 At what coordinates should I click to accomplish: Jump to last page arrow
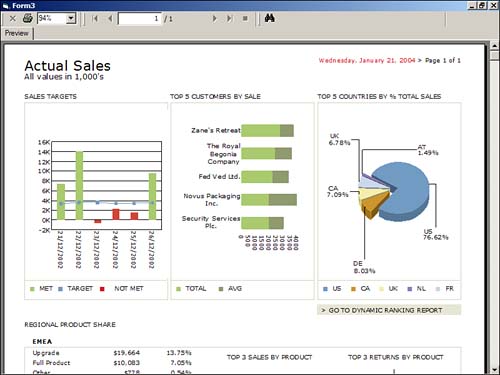pos(229,19)
